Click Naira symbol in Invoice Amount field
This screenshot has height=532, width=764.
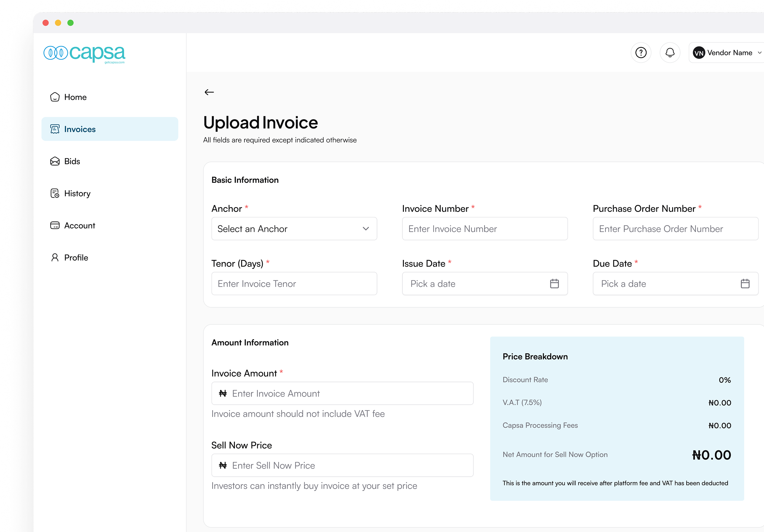point(223,393)
